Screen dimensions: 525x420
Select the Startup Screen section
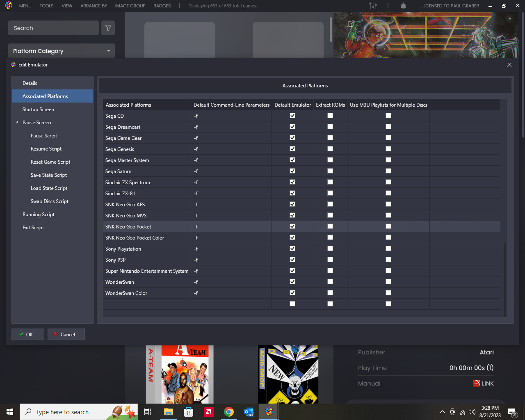tap(52, 110)
